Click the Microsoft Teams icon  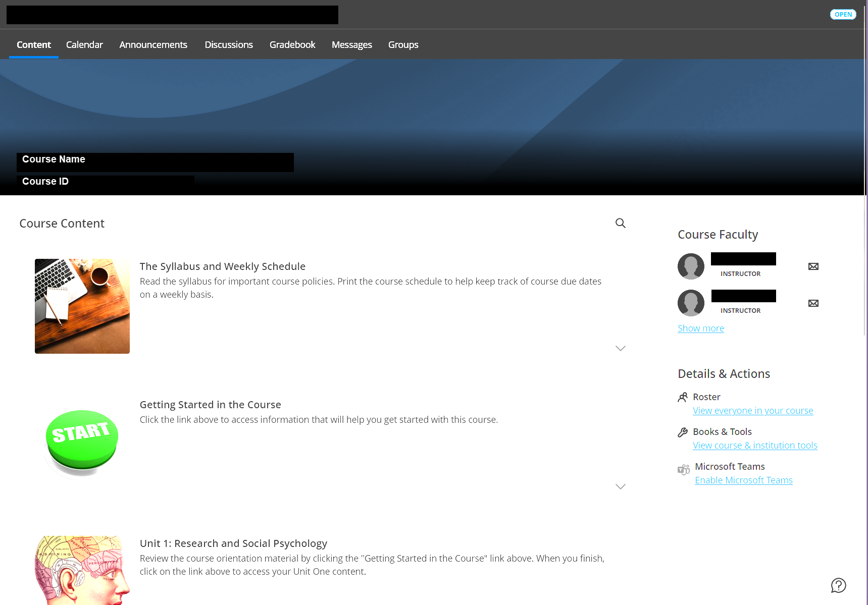(x=684, y=469)
